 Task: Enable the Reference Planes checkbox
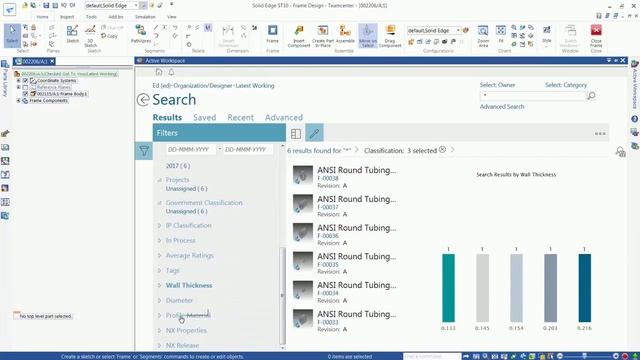coord(25,87)
